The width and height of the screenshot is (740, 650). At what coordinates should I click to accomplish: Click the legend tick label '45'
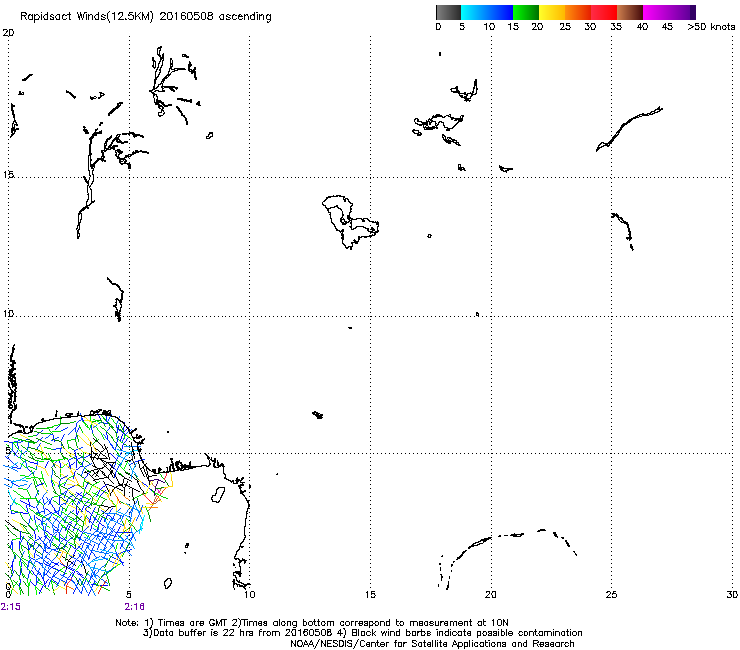(667, 27)
